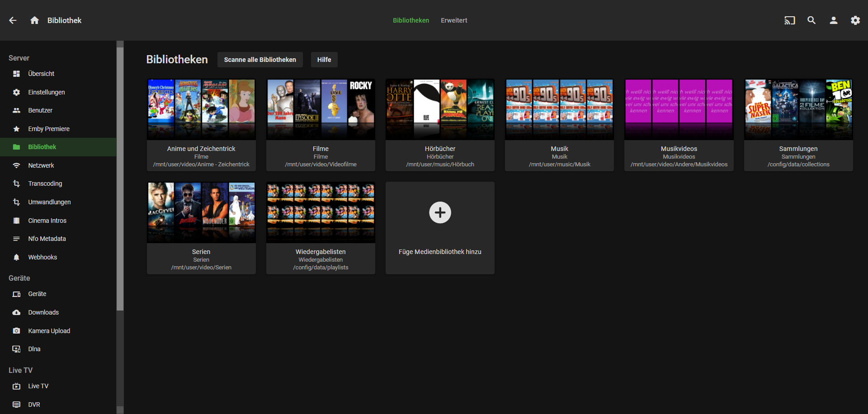Switch to the Bibliotheken tab
Image resolution: width=868 pixels, height=414 pixels.
pyautogui.click(x=410, y=20)
